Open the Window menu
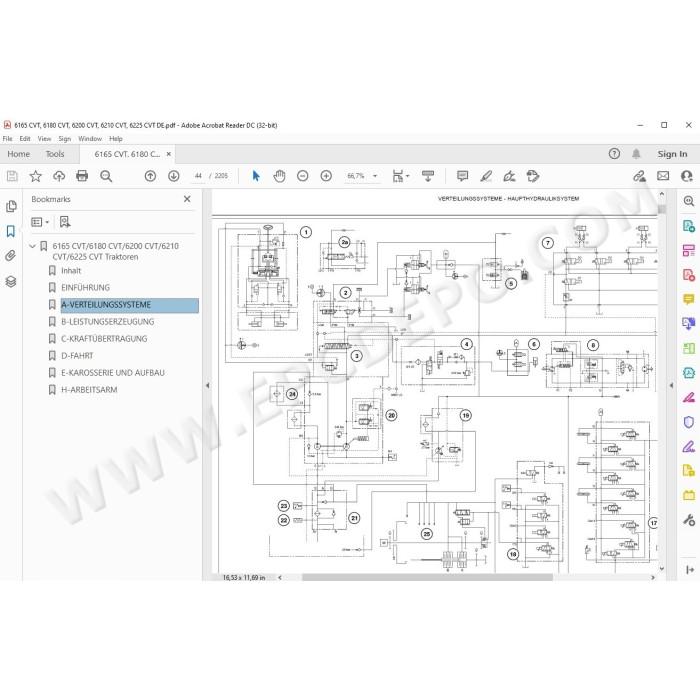Image resolution: width=700 pixels, height=700 pixels. pyautogui.click(x=90, y=139)
